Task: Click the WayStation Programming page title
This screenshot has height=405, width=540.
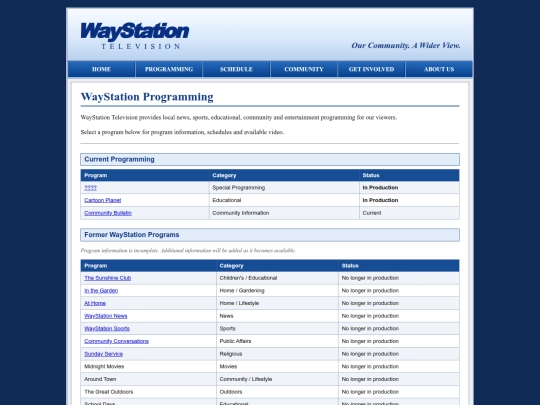Action: pos(147,97)
